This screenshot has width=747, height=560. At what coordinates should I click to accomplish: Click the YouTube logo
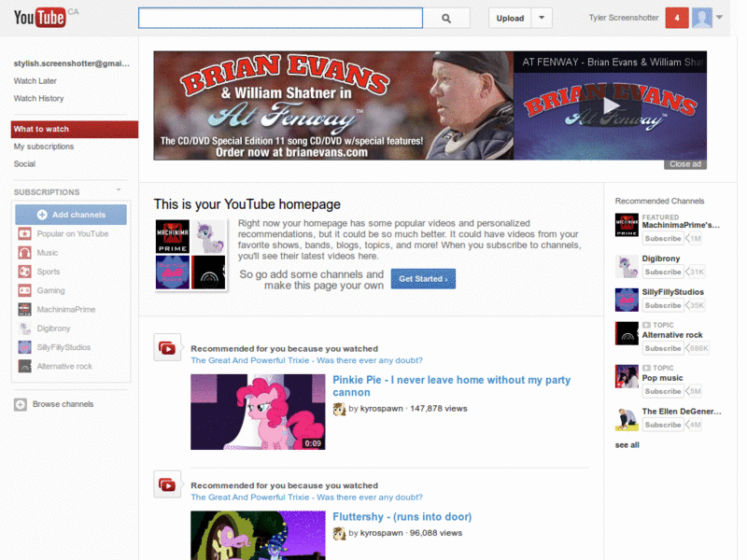[x=39, y=18]
